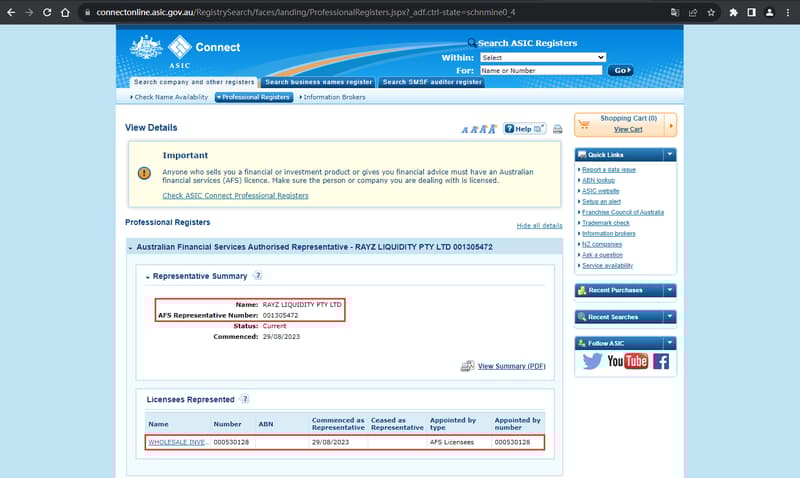The image size is (800, 478).
Task: Select Check Name Availability menu item
Action: click(x=169, y=97)
